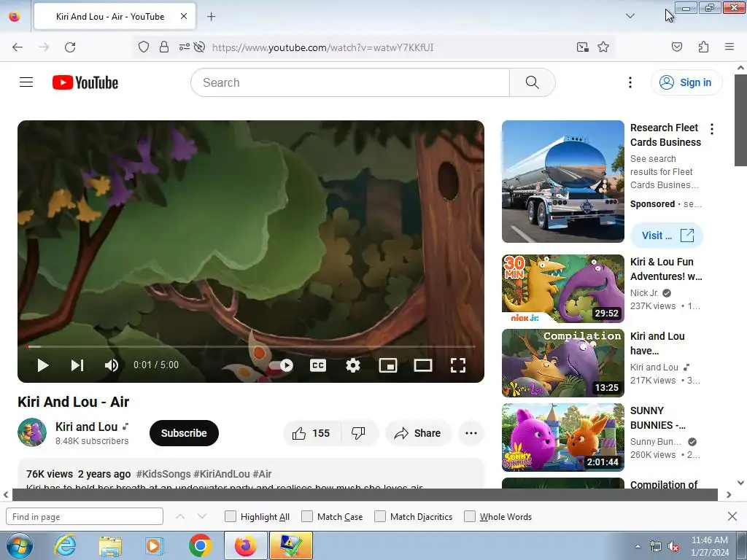Go back in Firefox
The image size is (747, 560).
point(18,47)
